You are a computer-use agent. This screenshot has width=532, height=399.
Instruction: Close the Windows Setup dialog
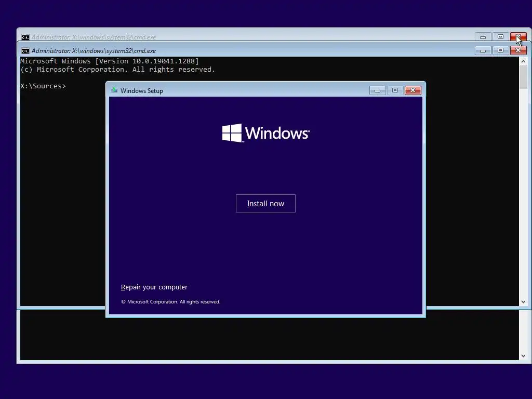[413, 90]
